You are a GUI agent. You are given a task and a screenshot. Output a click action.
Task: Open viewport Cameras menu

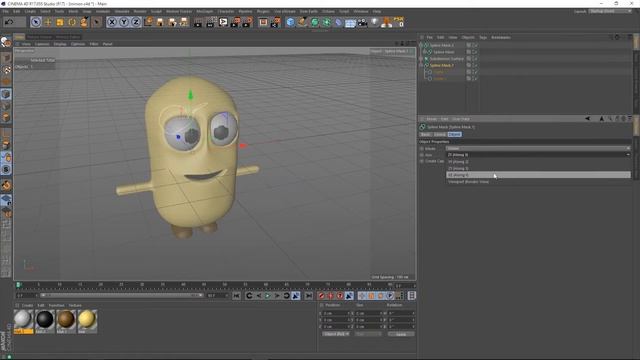[x=42, y=44]
